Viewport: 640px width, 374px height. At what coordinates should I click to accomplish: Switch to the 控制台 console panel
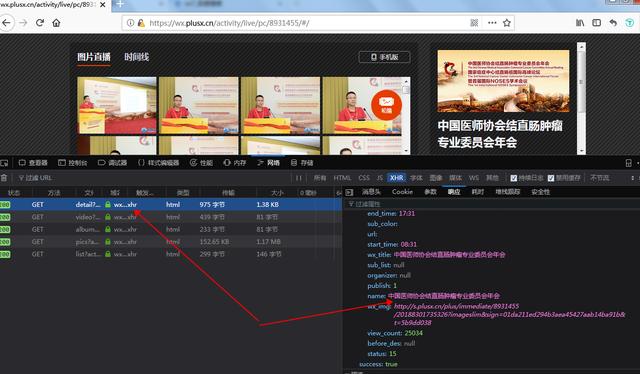click(73, 163)
